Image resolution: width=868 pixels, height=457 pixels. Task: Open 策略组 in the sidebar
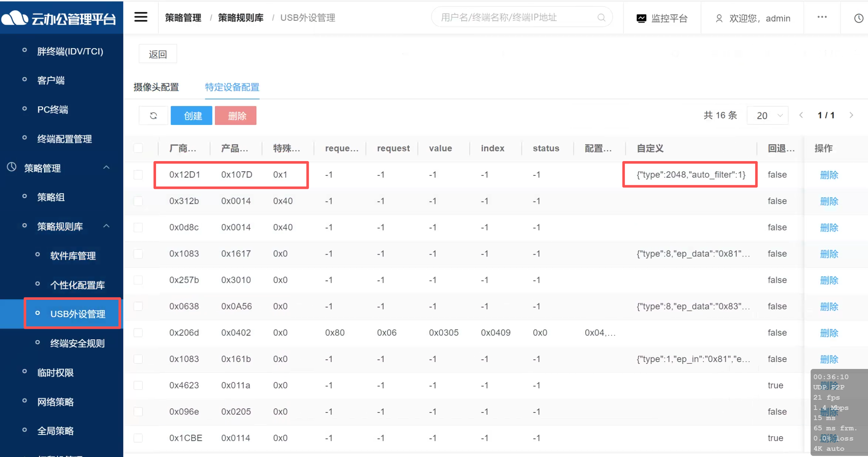click(51, 197)
